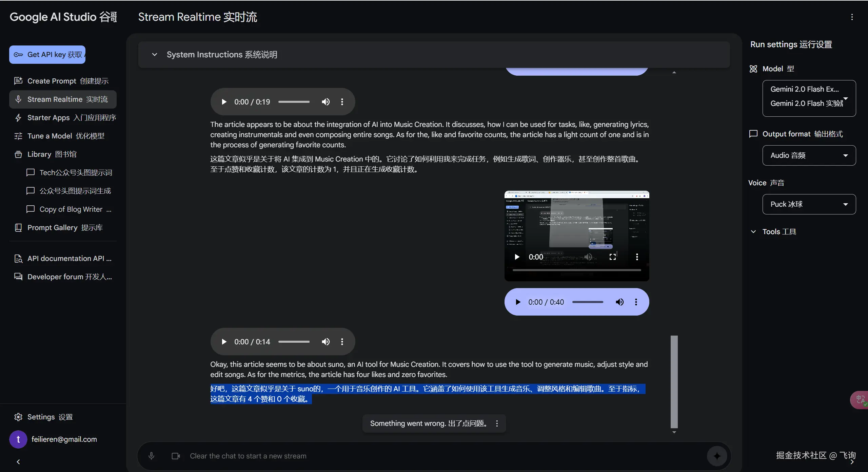This screenshot has width=868, height=472.
Task: Click the camera icon in the input bar
Action: coord(176,456)
